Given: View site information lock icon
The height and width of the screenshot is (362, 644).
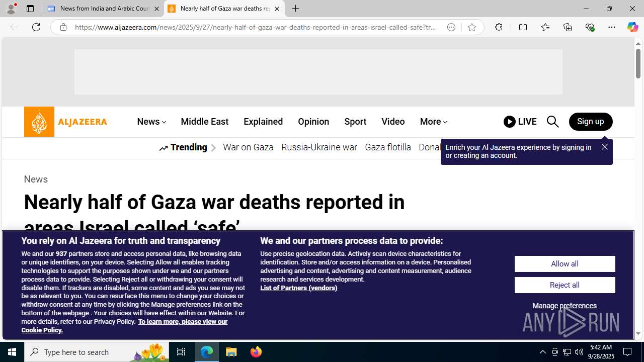Looking at the screenshot, I should [63, 27].
